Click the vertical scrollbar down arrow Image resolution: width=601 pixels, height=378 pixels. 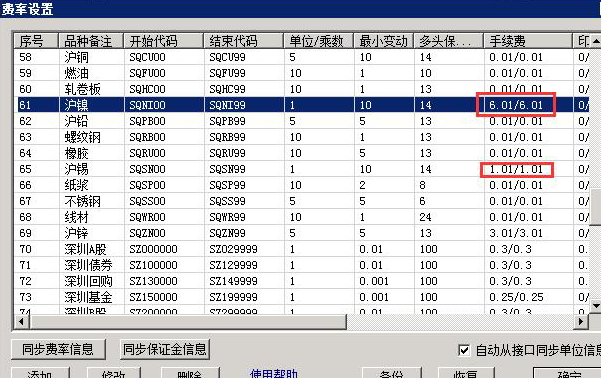(x=596, y=306)
